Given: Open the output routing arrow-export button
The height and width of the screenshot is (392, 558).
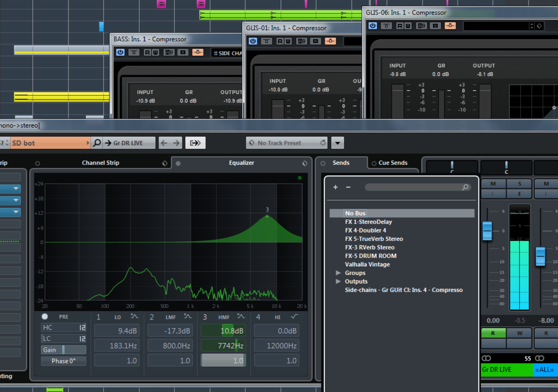Looking at the screenshot, I should point(195,143).
